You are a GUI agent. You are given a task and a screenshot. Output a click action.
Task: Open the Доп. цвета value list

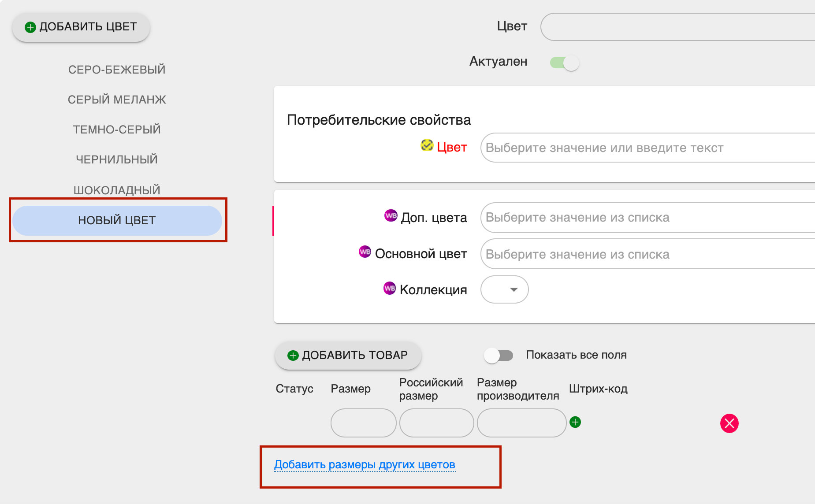(648, 218)
